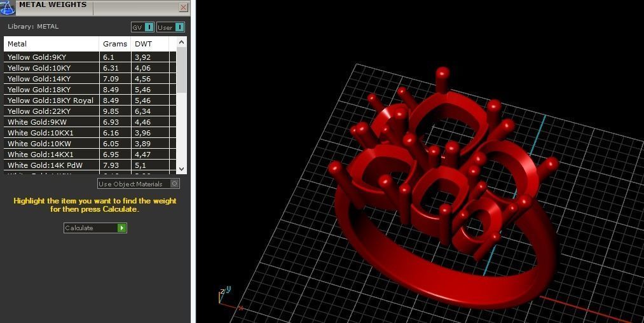644x323 pixels.
Task: Click the table scrollbar down arrow
Action: click(182, 169)
